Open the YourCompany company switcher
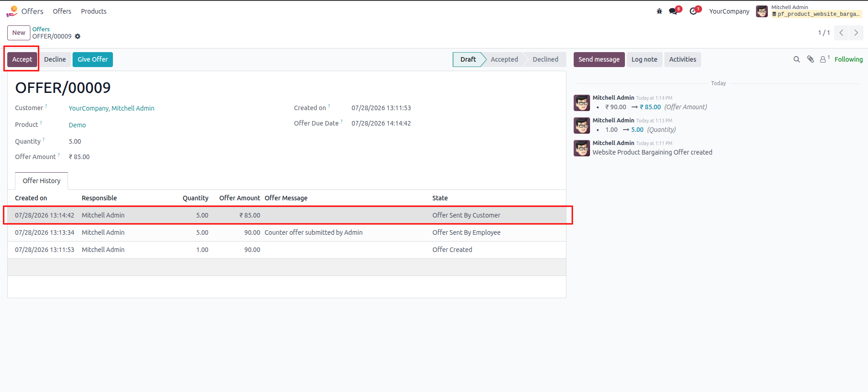The width and height of the screenshot is (868, 392). pos(729,11)
